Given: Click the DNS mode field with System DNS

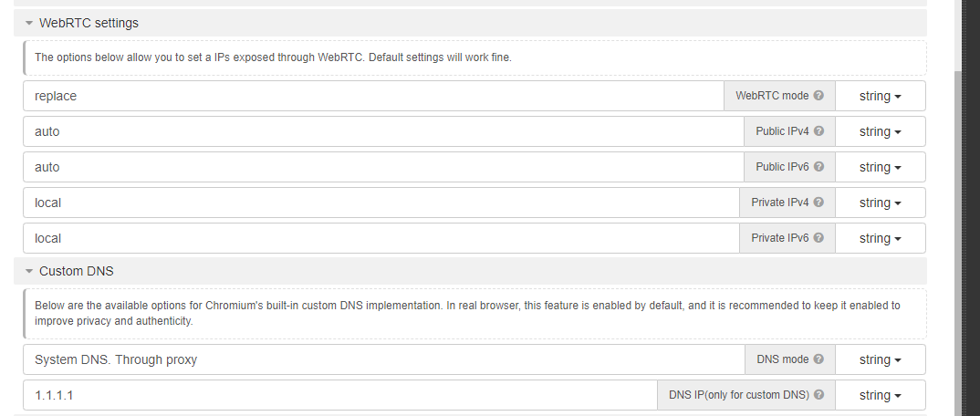Looking at the screenshot, I should (x=383, y=359).
